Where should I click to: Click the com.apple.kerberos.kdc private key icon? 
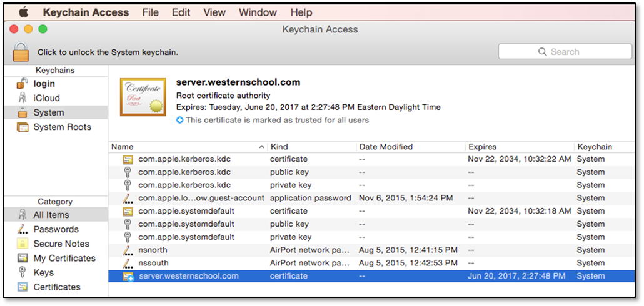pyautogui.click(x=128, y=185)
